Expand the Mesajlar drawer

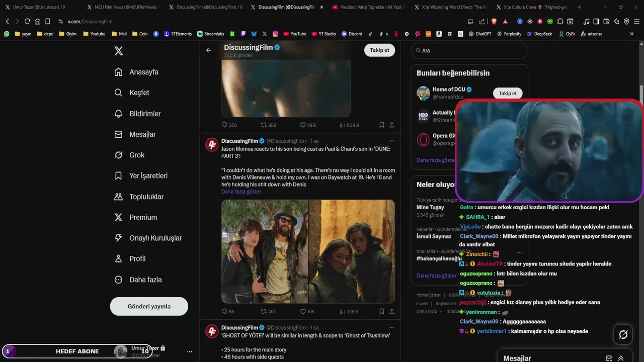pyautogui.click(x=621, y=358)
